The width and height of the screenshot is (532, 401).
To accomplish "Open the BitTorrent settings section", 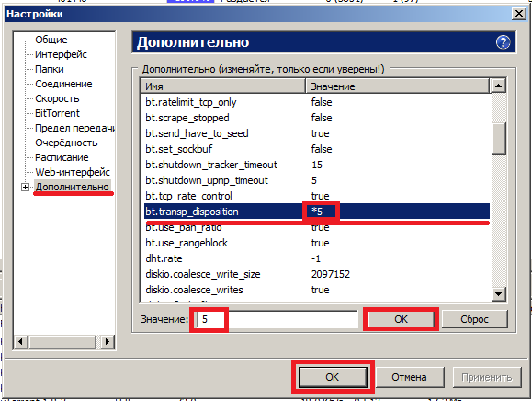I will (x=57, y=113).
